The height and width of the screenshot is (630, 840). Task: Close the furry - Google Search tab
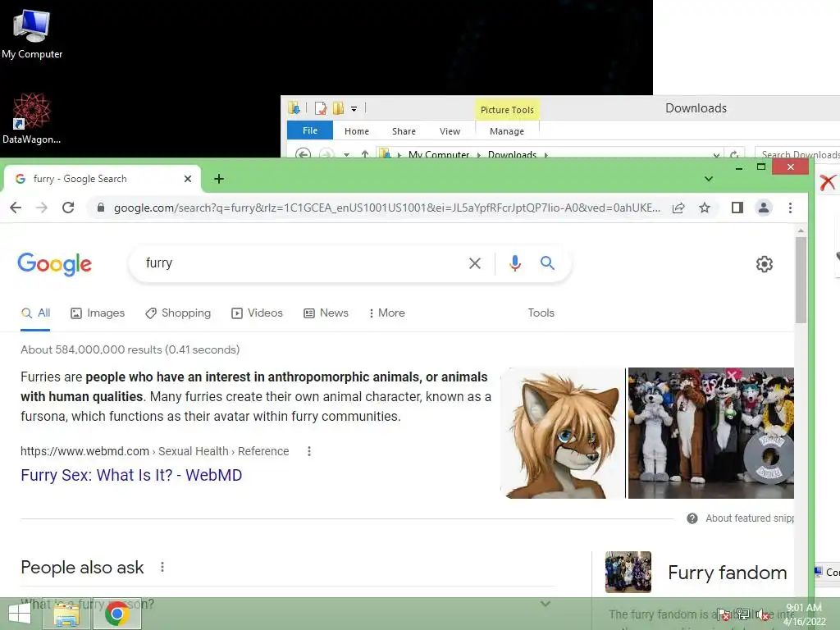[x=188, y=179]
